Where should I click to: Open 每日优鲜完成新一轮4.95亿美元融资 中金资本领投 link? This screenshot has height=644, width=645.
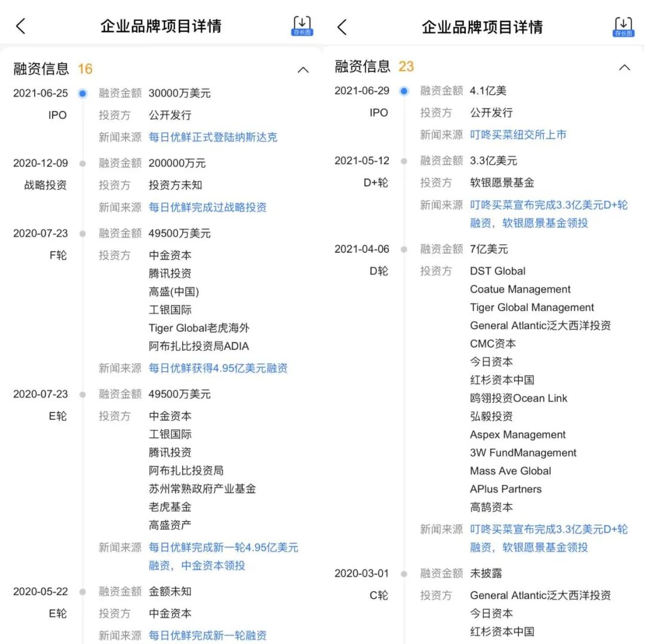coord(223,556)
